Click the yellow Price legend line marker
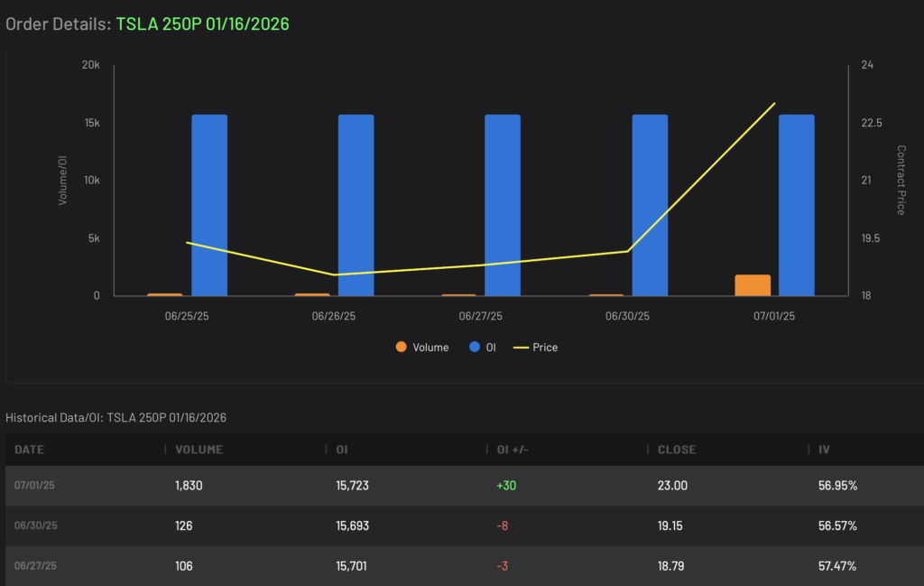Viewport: 924px width, 586px height. [x=521, y=348]
